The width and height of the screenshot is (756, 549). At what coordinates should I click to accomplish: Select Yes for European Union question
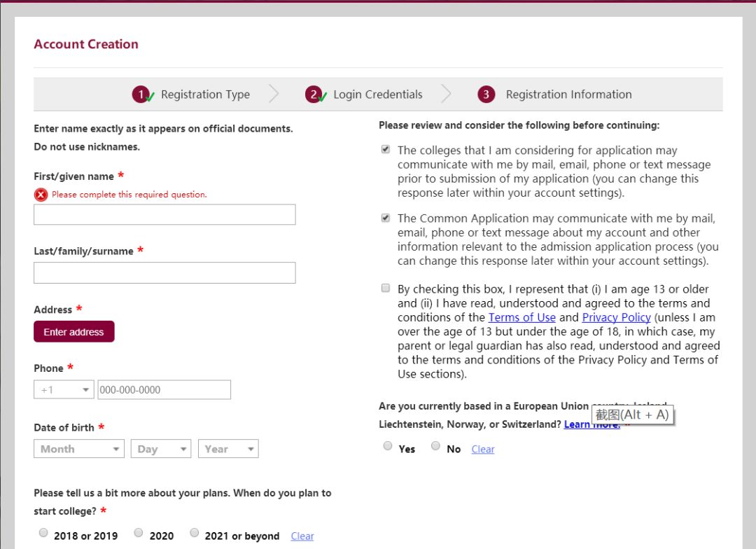coord(388,446)
